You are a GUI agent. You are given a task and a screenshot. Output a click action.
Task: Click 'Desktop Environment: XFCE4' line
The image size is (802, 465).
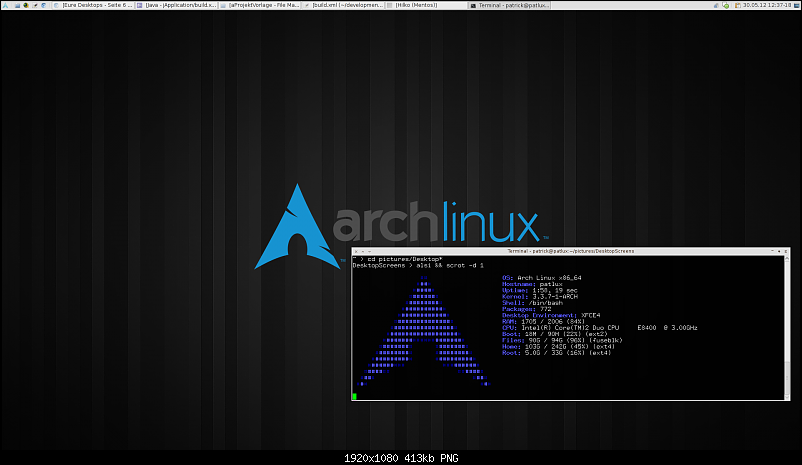(x=551, y=315)
